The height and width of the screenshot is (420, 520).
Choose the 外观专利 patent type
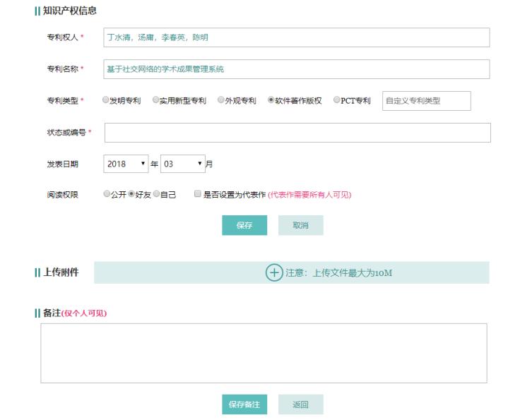(220, 100)
